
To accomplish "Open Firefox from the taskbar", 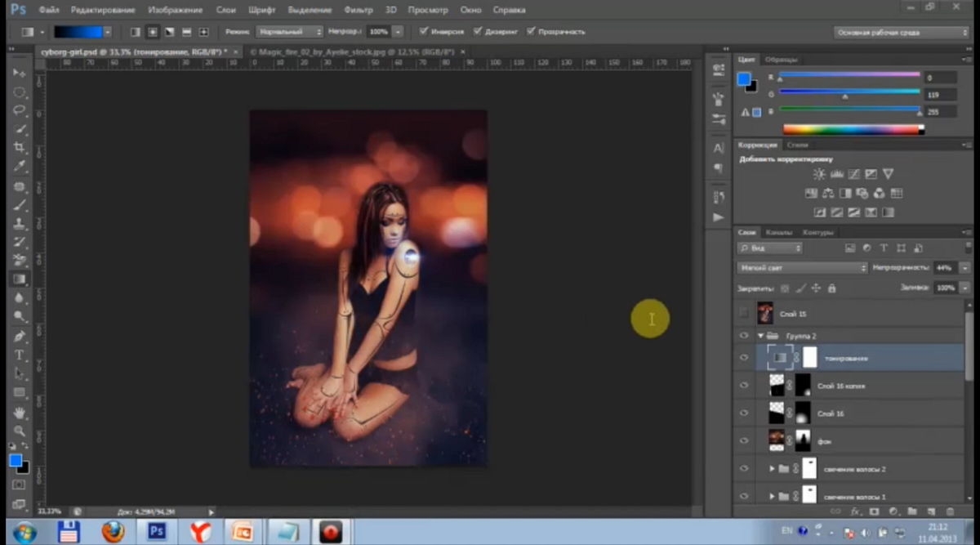I will coord(113,532).
